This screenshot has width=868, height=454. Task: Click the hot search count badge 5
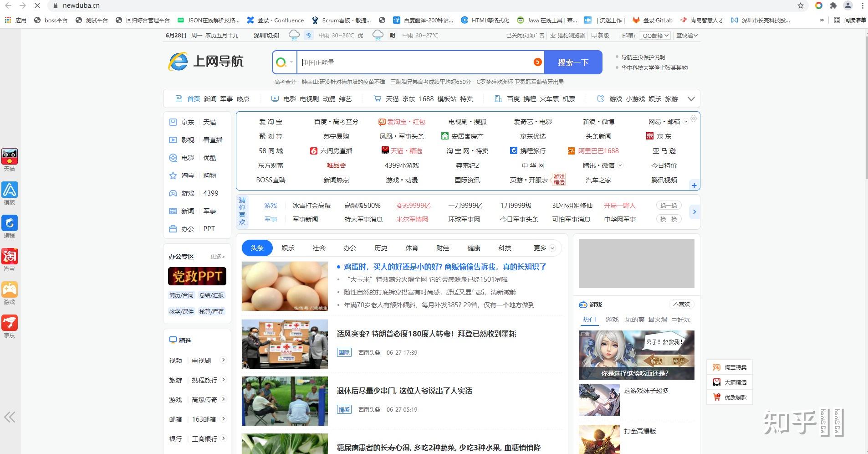click(537, 62)
